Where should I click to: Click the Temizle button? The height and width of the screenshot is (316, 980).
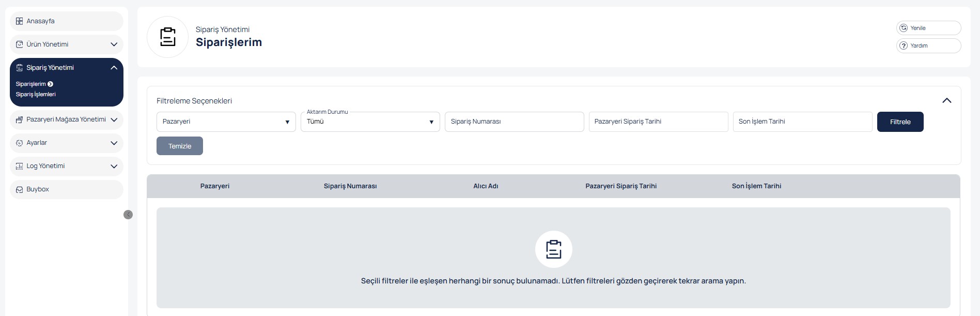180,146
